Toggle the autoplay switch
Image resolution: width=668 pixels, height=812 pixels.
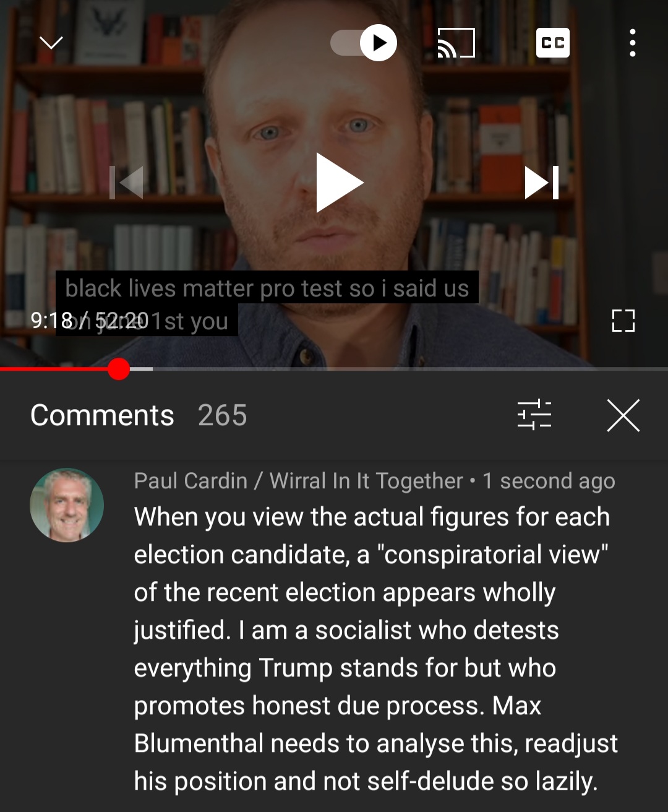pyautogui.click(x=364, y=43)
